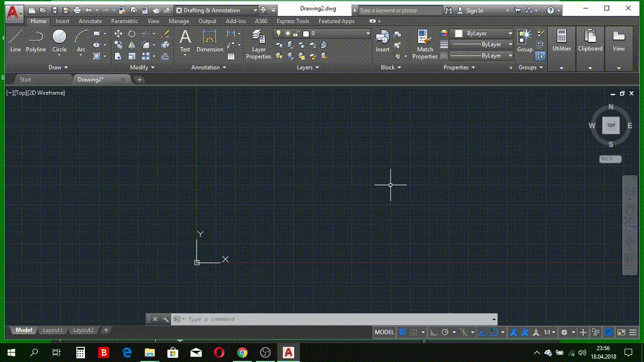This screenshot has height=362, width=644.
Task: Open the workspace dropdown Drafting & Annotation
Action: coord(216,10)
